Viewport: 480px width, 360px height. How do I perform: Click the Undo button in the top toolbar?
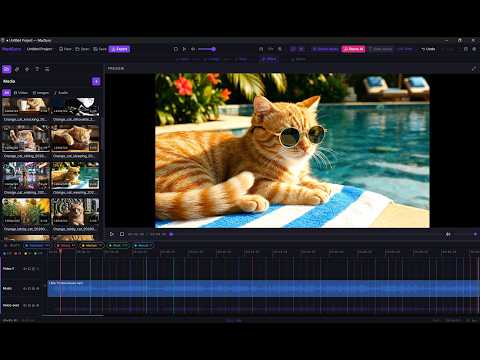coord(428,49)
